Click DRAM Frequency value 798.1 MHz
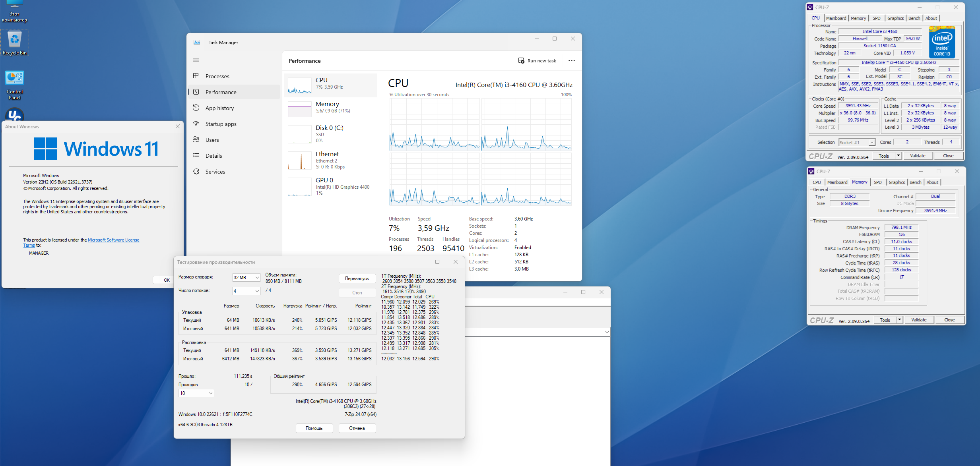The height and width of the screenshot is (466, 980). [901, 227]
